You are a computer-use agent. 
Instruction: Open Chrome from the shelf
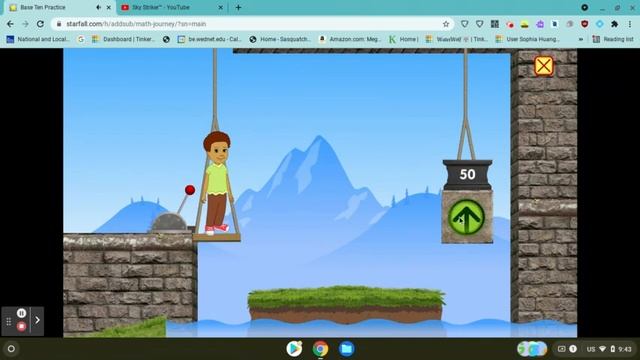pyautogui.click(x=320, y=349)
